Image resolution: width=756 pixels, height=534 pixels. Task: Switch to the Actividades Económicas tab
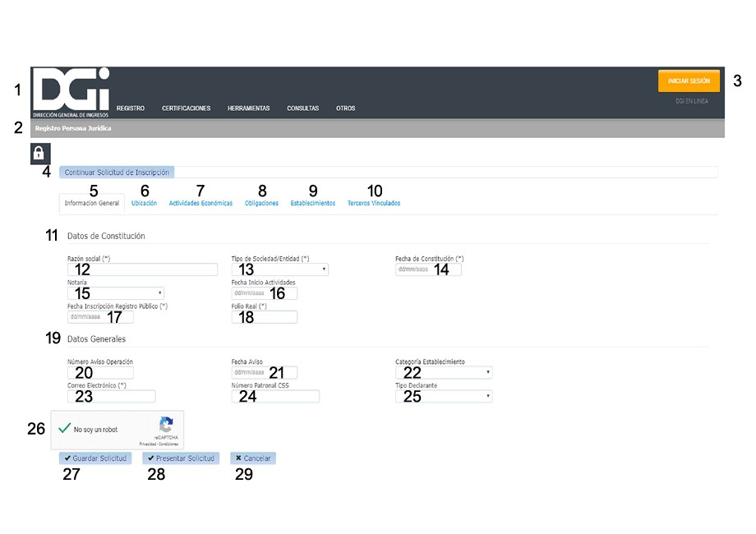[x=201, y=203]
